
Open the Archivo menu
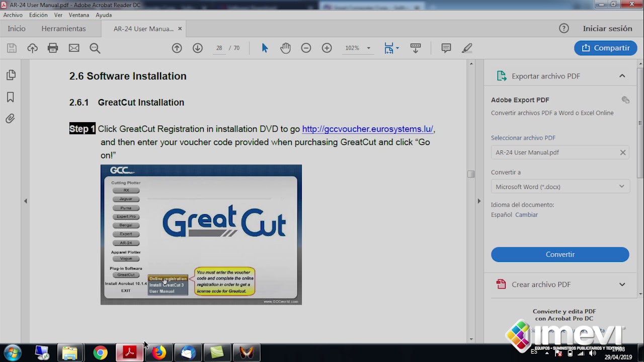click(x=13, y=15)
